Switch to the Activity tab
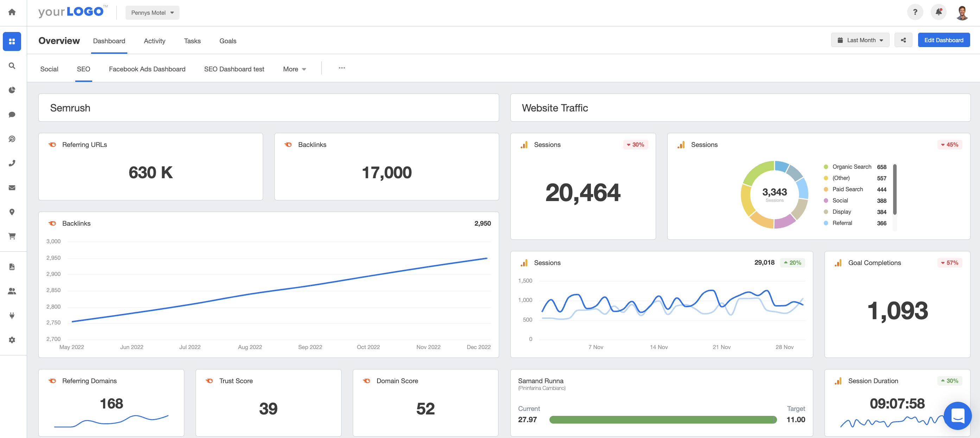The image size is (980, 438). pyautogui.click(x=154, y=41)
